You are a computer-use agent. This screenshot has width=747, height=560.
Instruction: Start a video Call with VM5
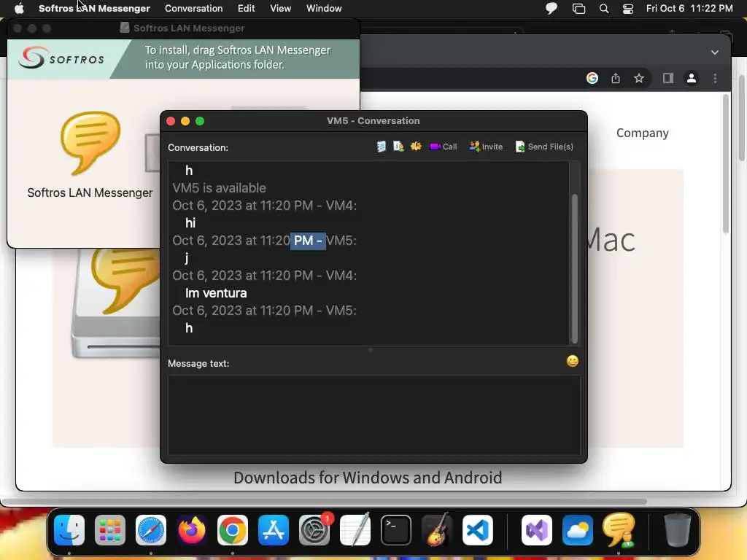click(444, 147)
